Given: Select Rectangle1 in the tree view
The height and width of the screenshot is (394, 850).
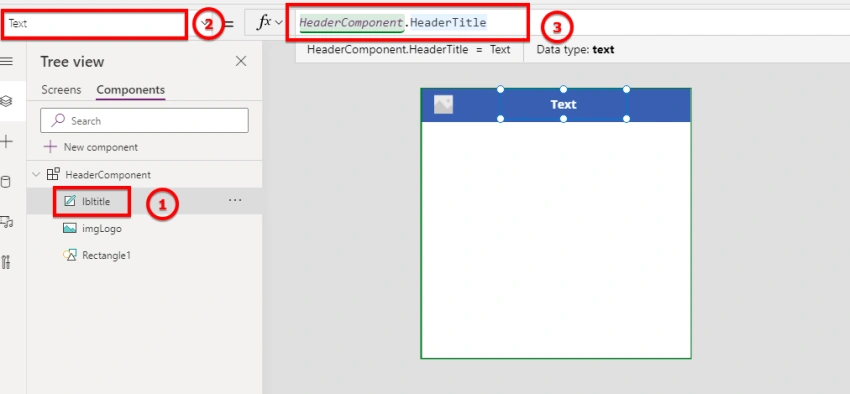Looking at the screenshot, I should pos(106,255).
